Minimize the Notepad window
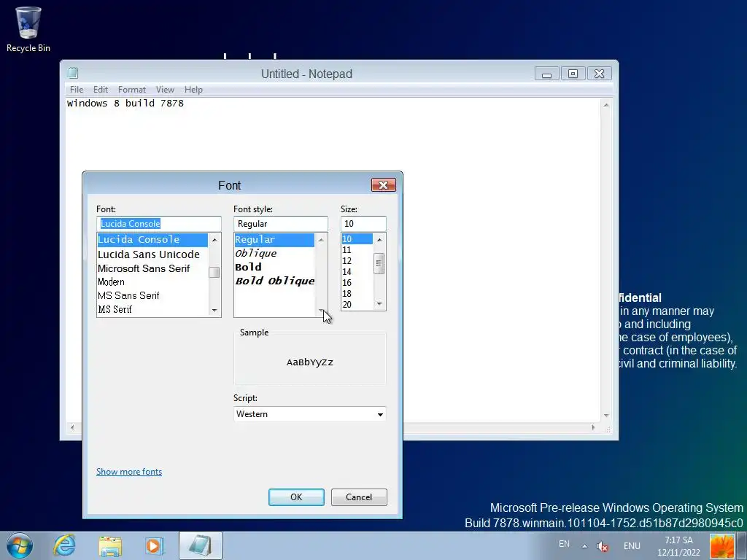747x560 pixels. coord(547,74)
